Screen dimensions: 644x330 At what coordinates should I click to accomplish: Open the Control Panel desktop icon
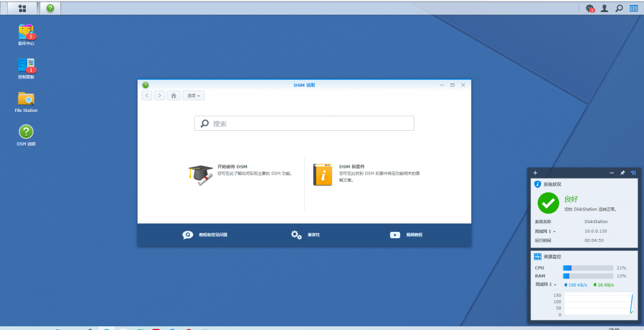[x=26, y=68]
